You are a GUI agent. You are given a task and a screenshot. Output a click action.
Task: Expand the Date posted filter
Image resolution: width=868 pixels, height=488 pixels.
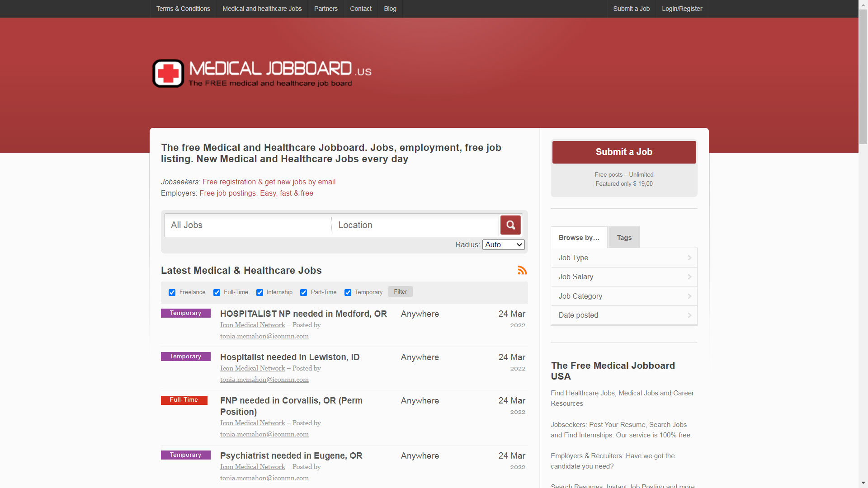[x=624, y=315]
